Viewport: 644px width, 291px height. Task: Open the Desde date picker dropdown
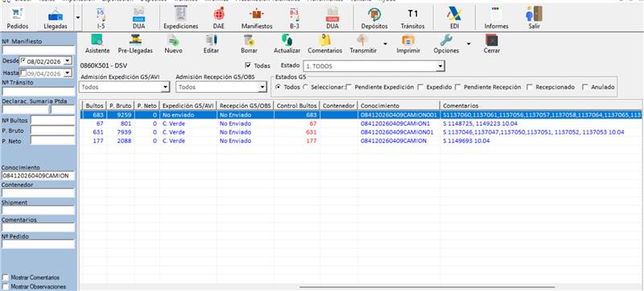click(68, 61)
